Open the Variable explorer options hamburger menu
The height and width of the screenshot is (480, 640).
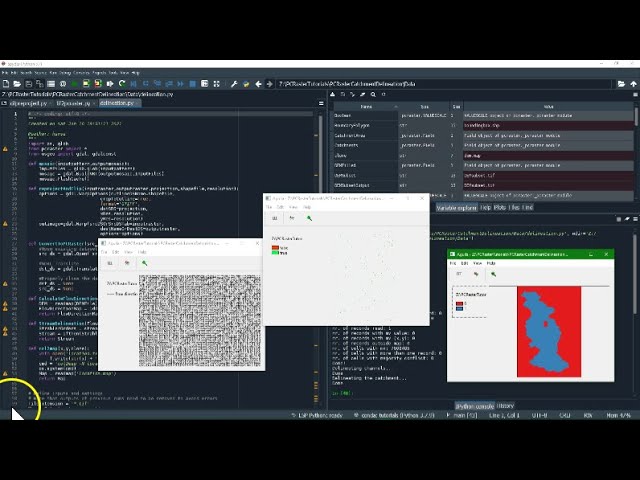636,94
